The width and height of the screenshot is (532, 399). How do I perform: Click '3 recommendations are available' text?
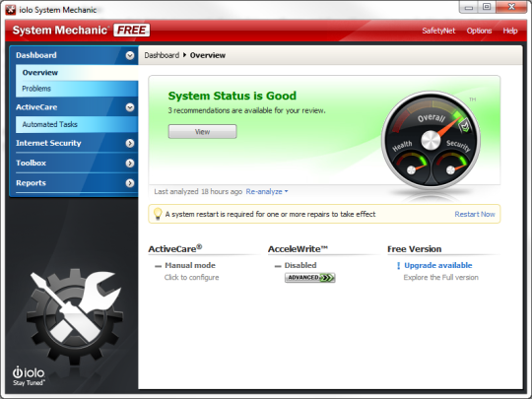coord(246,110)
